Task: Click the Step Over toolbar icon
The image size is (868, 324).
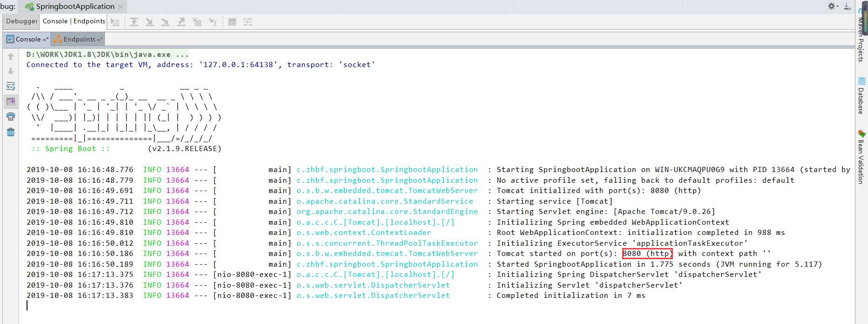Action: click(134, 22)
